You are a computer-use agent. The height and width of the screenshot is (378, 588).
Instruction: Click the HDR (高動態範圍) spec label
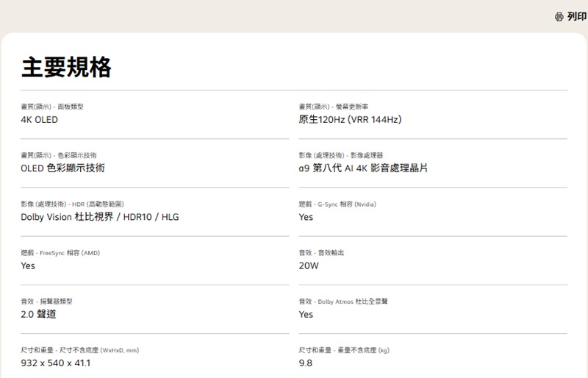98,204
